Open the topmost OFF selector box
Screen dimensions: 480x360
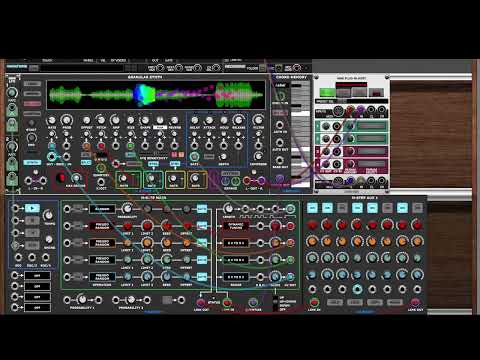(37, 276)
